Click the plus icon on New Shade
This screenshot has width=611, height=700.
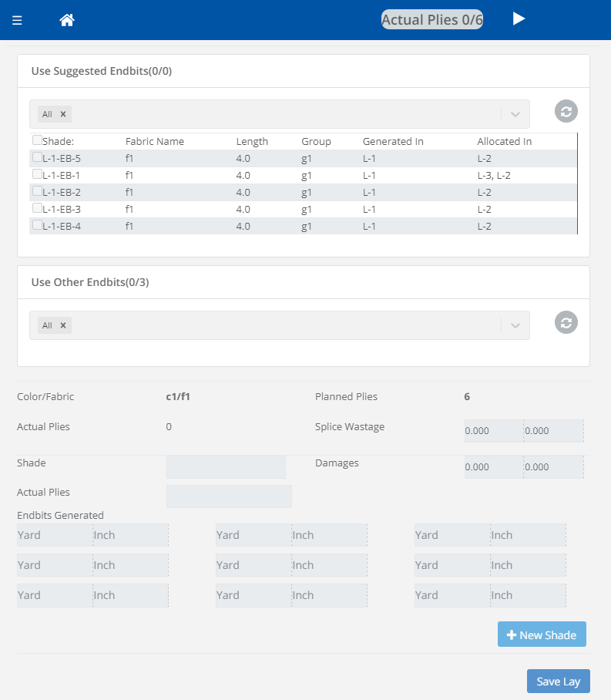[512, 634]
